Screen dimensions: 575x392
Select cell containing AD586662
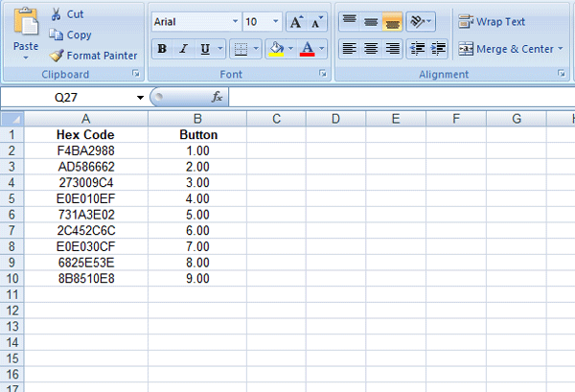tap(86, 167)
